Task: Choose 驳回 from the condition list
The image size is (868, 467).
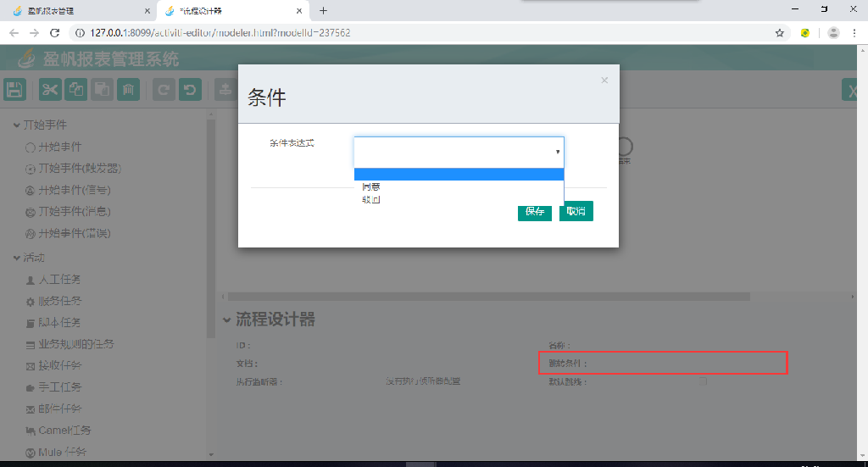Action: (x=371, y=200)
